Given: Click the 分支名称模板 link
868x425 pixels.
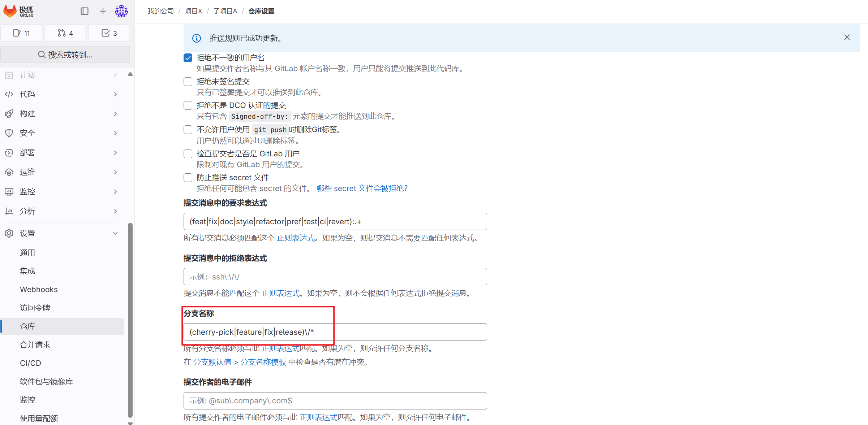Looking at the screenshot, I should [263, 362].
